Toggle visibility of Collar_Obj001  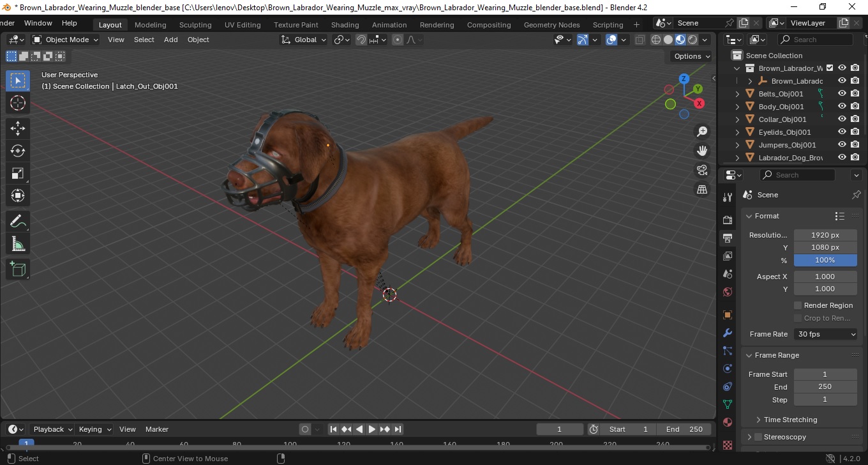tap(842, 119)
